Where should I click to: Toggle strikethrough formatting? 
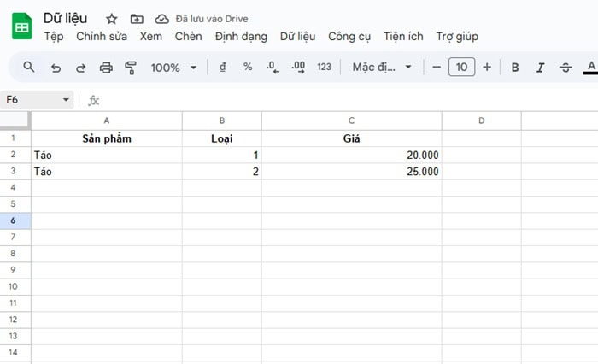point(566,67)
